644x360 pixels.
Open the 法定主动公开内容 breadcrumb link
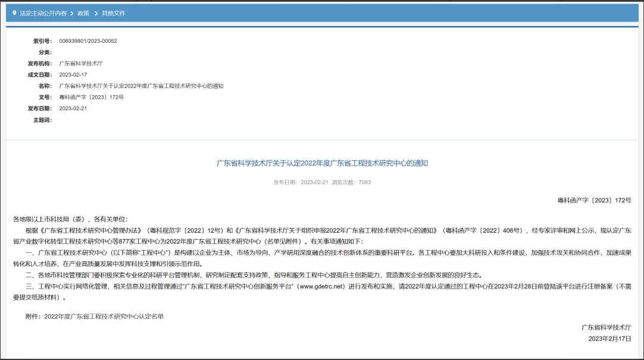click(43, 12)
